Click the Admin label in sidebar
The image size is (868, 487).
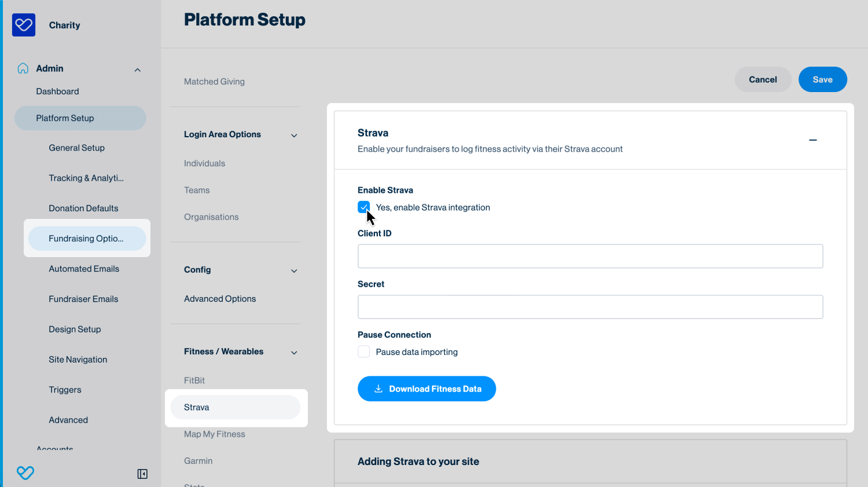click(50, 68)
